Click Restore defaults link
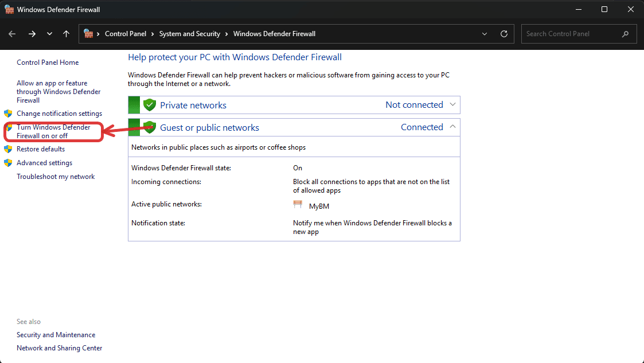 pos(41,149)
